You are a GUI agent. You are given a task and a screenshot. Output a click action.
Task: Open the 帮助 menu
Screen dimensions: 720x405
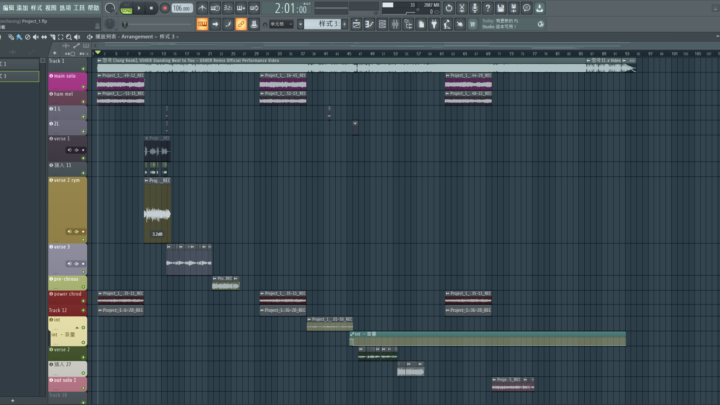(x=93, y=7)
